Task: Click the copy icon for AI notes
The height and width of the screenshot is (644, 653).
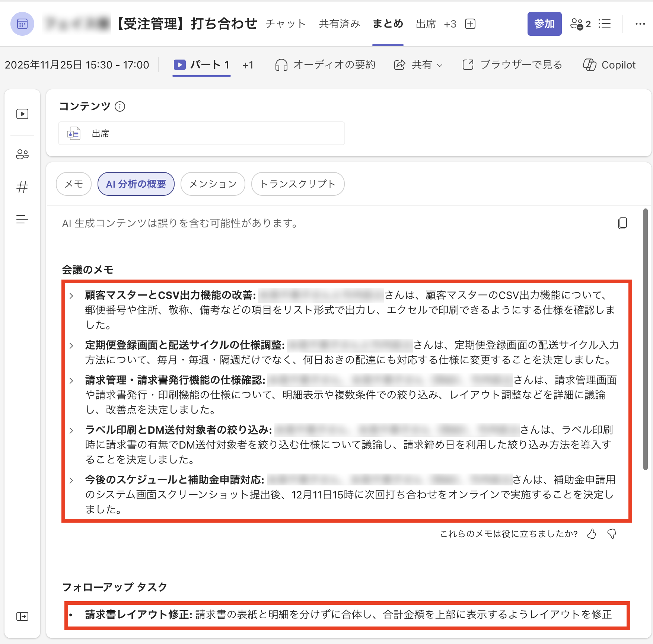Action: 622,223
